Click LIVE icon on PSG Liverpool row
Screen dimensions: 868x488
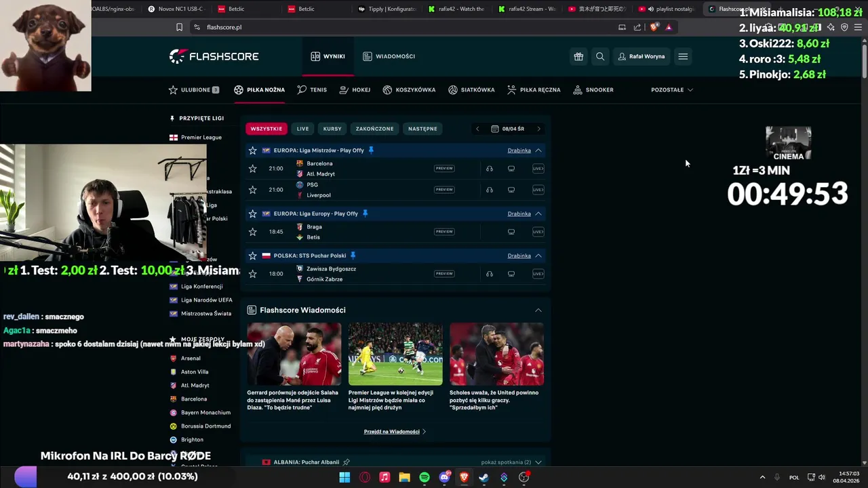point(538,190)
